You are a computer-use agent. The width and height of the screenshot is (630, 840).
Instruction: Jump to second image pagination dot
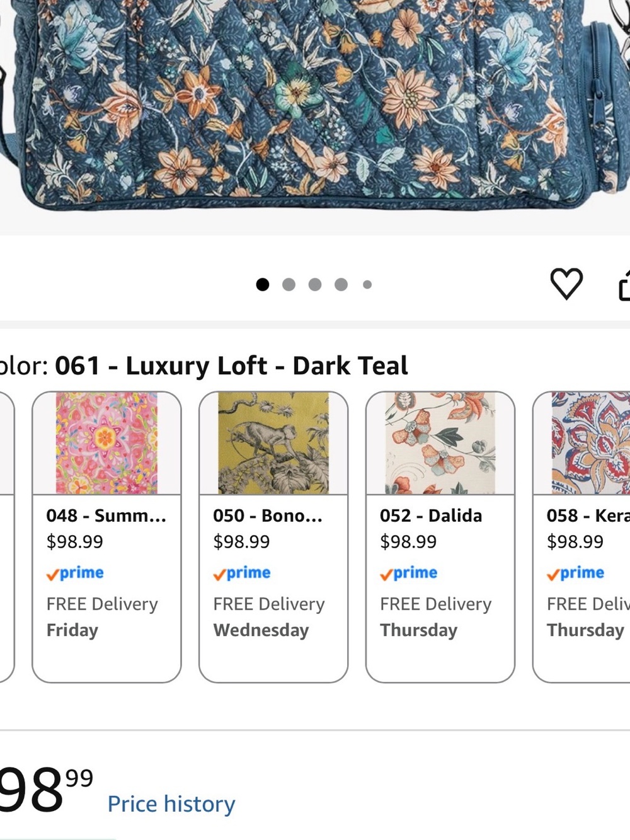click(x=289, y=285)
